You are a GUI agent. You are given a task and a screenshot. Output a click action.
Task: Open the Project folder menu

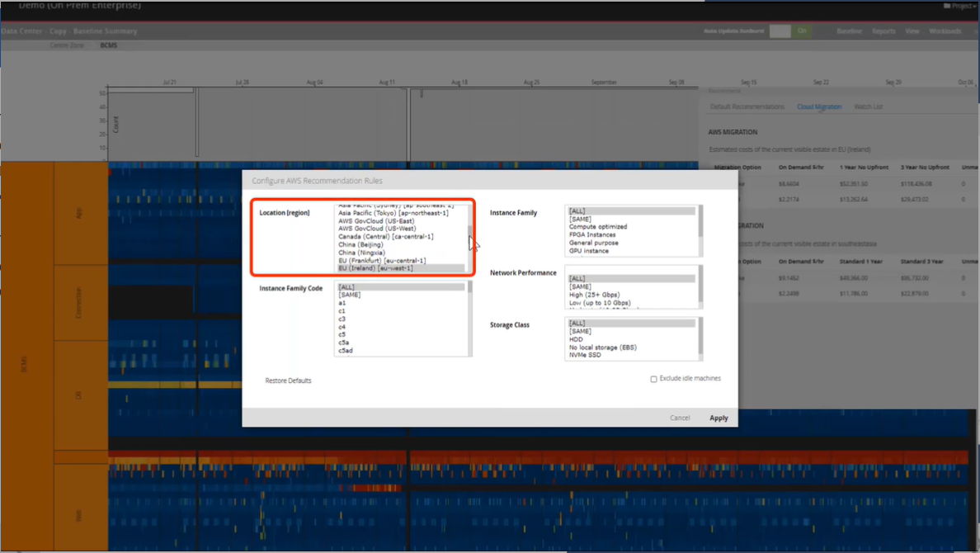pos(961,6)
